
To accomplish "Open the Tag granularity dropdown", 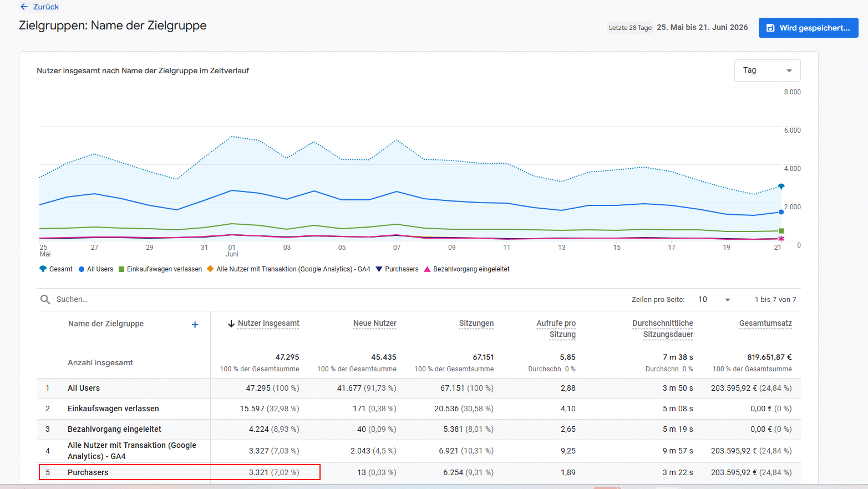I will pyautogui.click(x=767, y=70).
